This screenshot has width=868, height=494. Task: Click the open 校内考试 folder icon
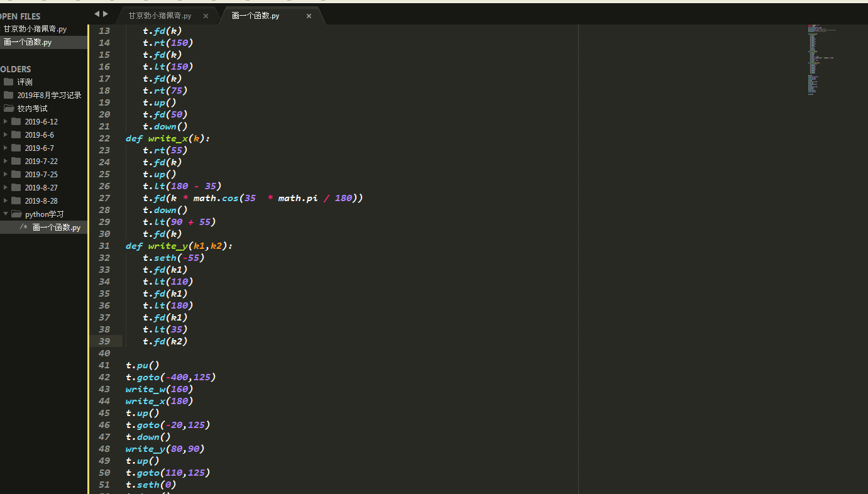(8, 108)
